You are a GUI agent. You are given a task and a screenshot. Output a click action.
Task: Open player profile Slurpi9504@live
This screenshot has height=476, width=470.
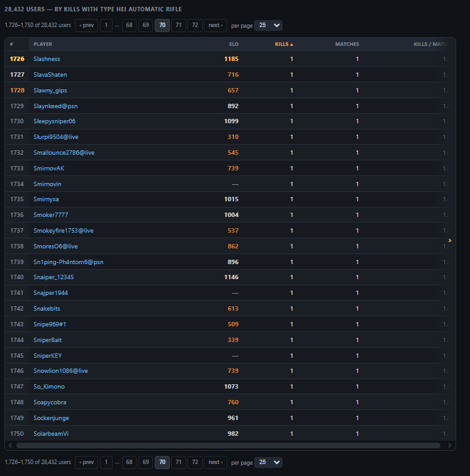point(56,137)
